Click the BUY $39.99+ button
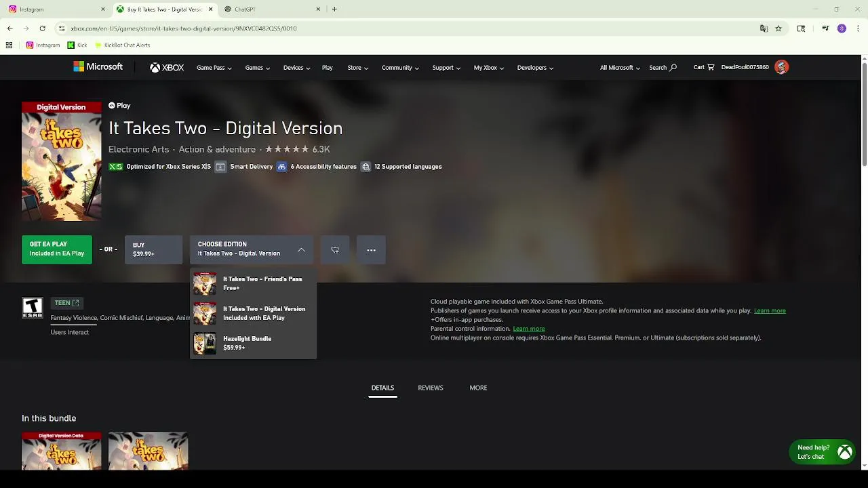 [153, 249]
